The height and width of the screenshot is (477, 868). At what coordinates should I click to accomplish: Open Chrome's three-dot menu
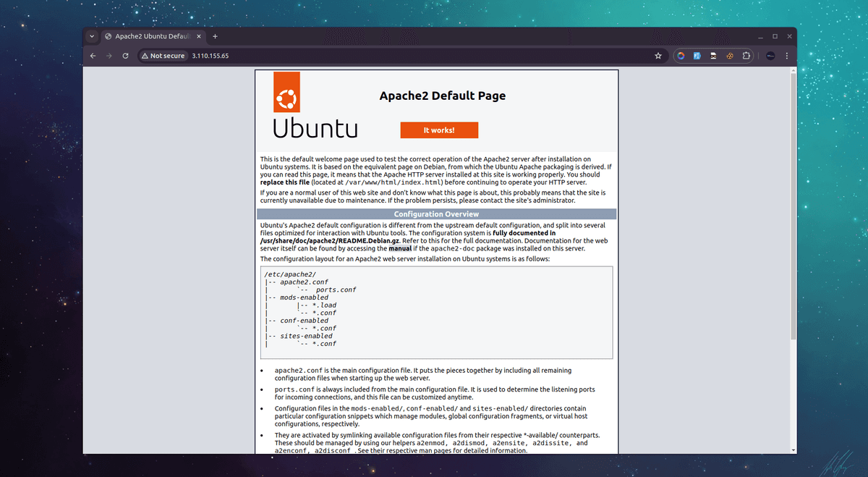(x=787, y=56)
